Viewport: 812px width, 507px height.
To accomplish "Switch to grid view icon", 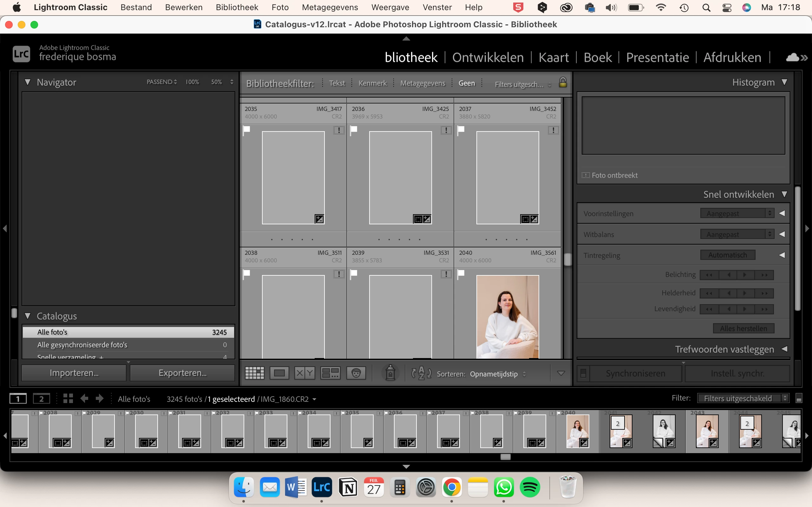I will click(254, 373).
